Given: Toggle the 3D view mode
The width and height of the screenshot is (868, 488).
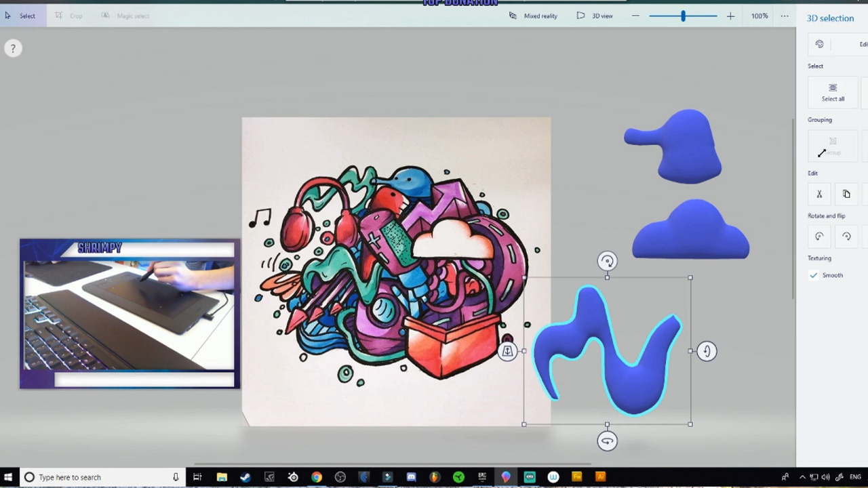Looking at the screenshot, I should 595,16.
